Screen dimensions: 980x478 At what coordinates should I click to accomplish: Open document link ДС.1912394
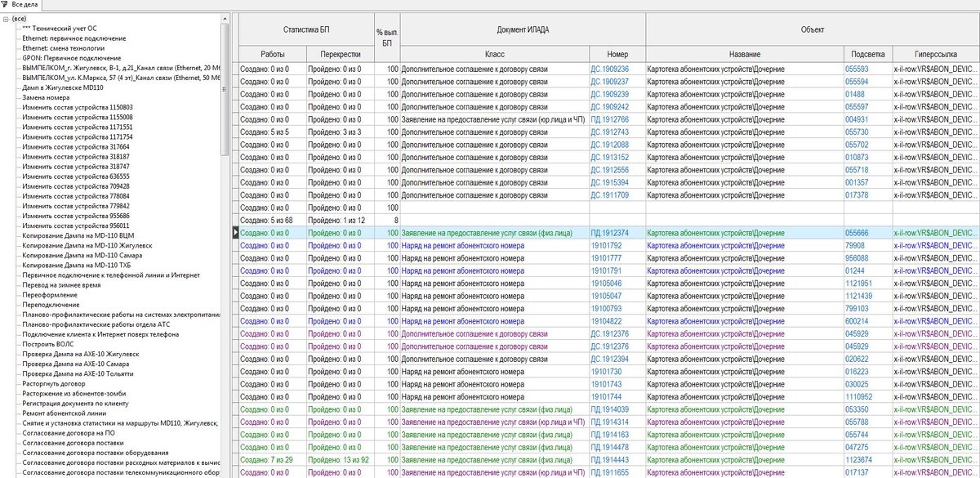click(x=610, y=359)
